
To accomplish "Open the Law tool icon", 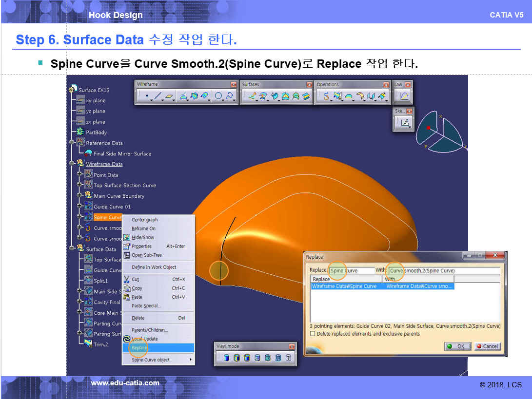I will 404,96.
